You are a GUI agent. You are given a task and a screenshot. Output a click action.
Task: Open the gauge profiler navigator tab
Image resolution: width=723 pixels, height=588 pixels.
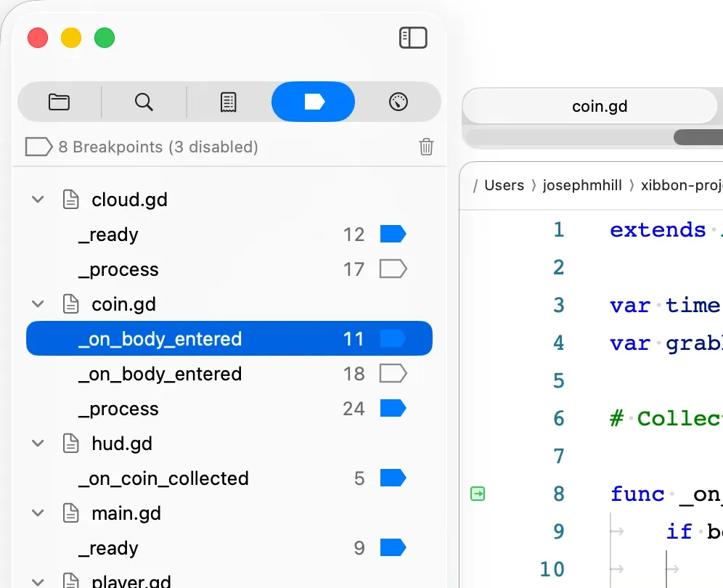[x=399, y=102]
